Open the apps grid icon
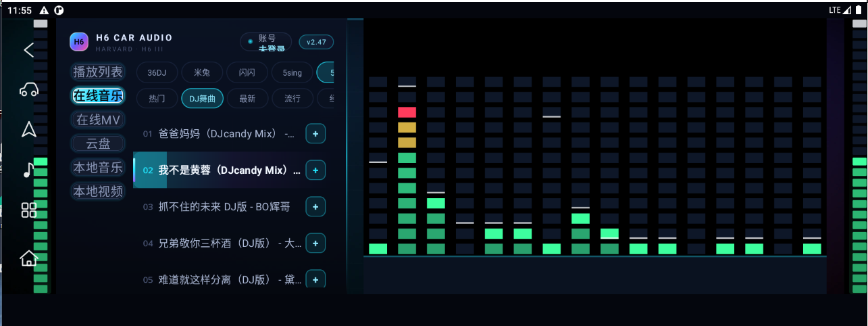The image size is (868, 326). tap(28, 210)
